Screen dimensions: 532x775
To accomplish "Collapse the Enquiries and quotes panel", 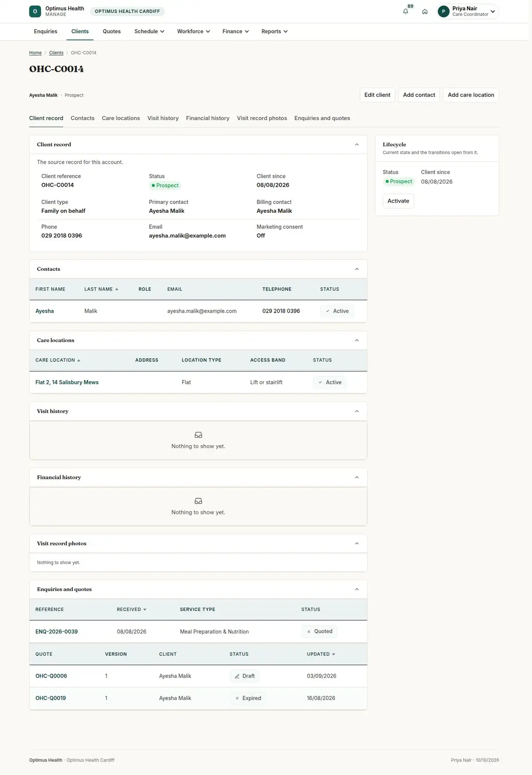I will coord(357,589).
